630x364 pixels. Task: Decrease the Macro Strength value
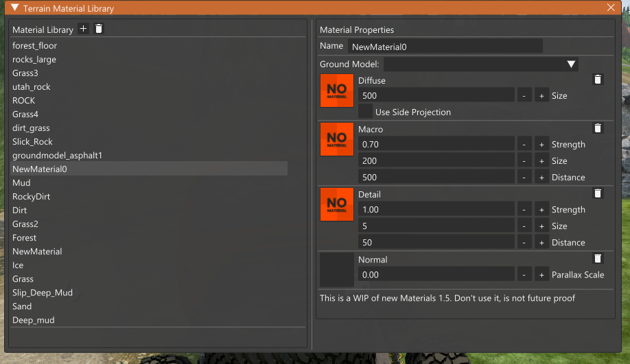pyautogui.click(x=524, y=144)
